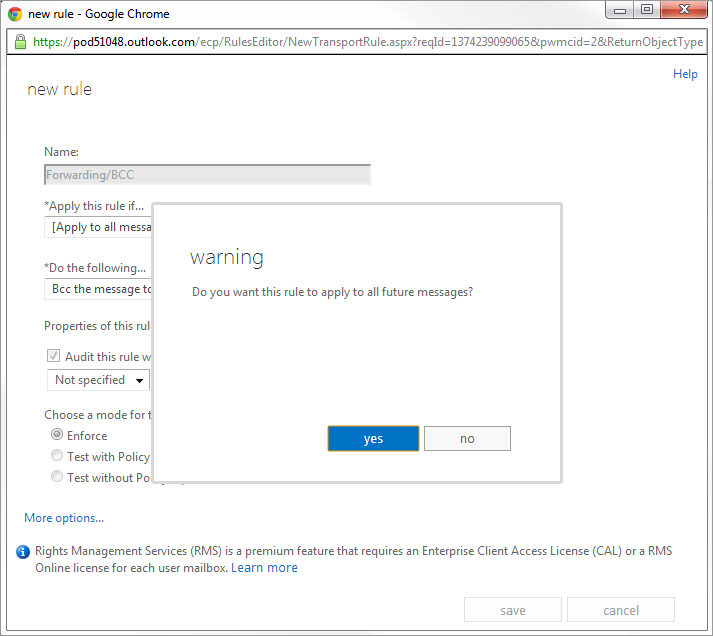This screenshot has height=636, width=713.
Task: Open More options link
Action: point(64,518)
